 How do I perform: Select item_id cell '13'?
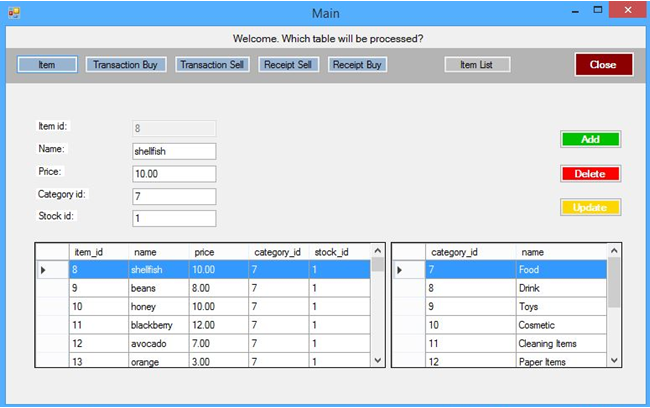point(99,361)
